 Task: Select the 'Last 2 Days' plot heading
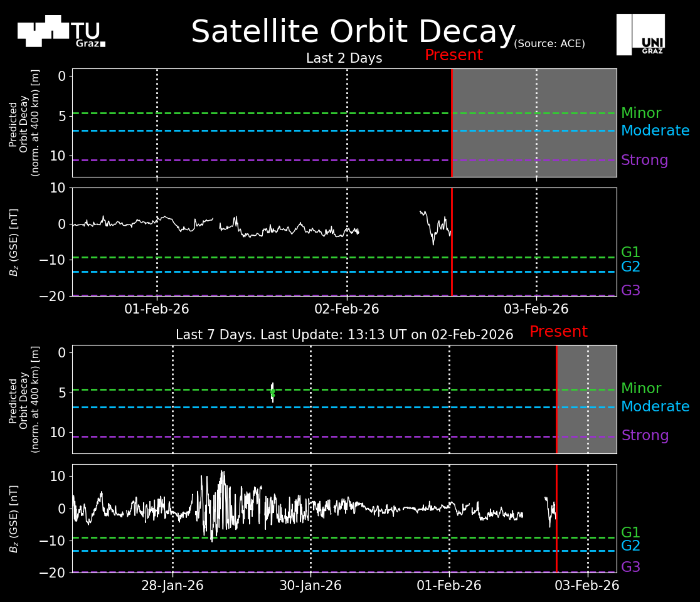[x=344, y=58]
